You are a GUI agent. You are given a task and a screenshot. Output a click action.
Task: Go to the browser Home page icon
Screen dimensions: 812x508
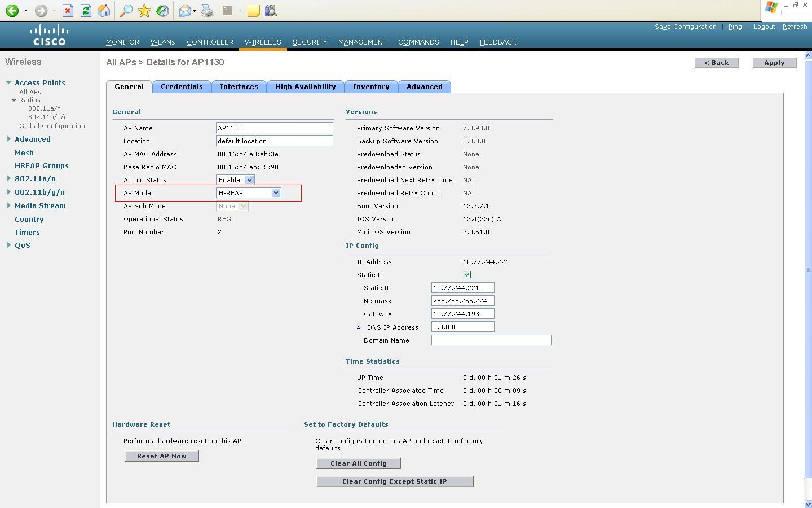(x=104, y=11)
